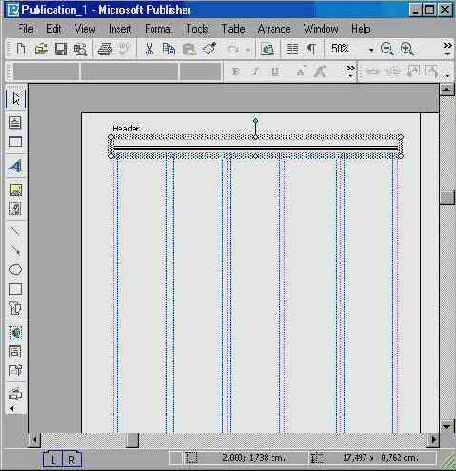The width and height of the screenshot is (456, 471).
Task: Click the Zoom In magnifier
Action: [x=407, y=49]
